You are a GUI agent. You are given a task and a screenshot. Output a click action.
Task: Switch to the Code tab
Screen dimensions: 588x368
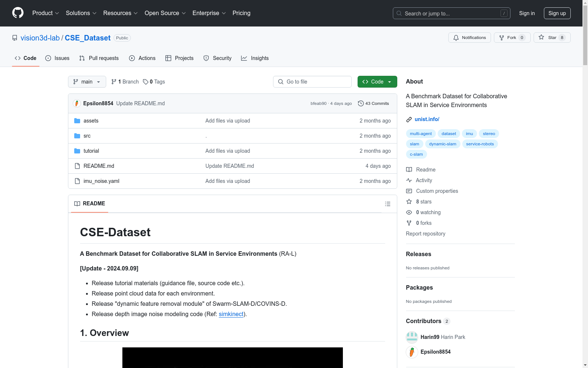click(26, 58)
